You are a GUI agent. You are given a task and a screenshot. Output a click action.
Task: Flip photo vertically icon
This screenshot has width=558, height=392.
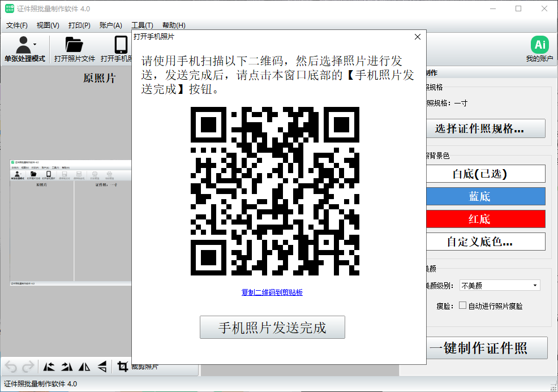tap(102, 367)
